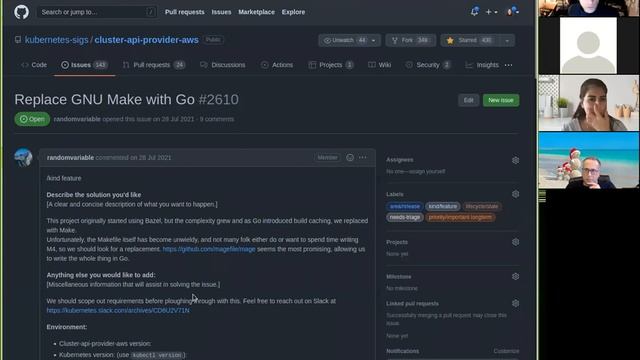The width and height of the screenshot is (640, 360).
Task: Open the Insights tab
Action: 482,65
